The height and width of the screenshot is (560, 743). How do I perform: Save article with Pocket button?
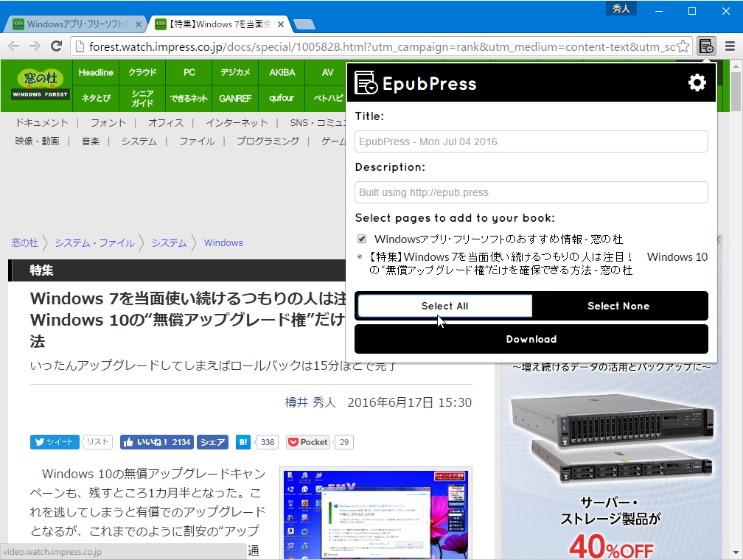(308, 442)
